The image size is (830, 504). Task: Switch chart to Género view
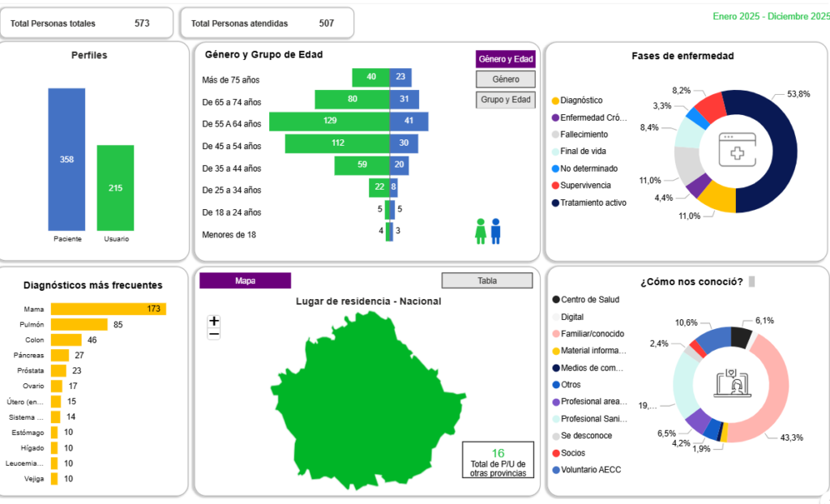click(x=506, y=79)
